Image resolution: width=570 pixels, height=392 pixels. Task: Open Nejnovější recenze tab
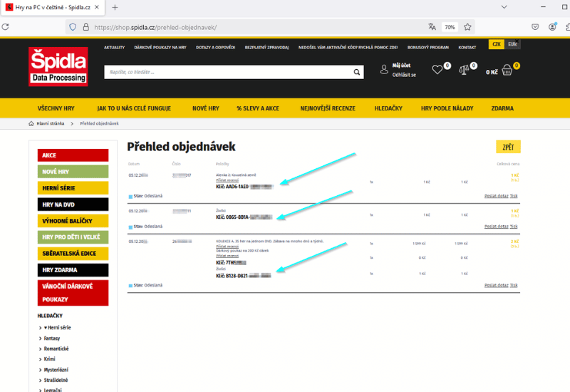[328, 108]
